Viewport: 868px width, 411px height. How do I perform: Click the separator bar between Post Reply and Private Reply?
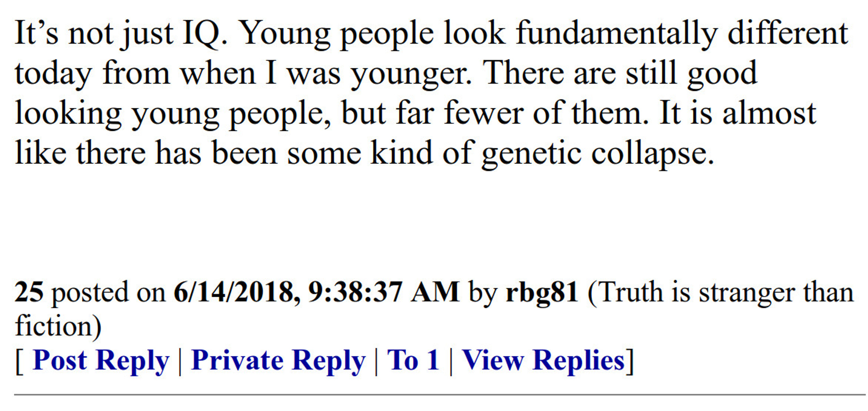click(x=180, y=362)
